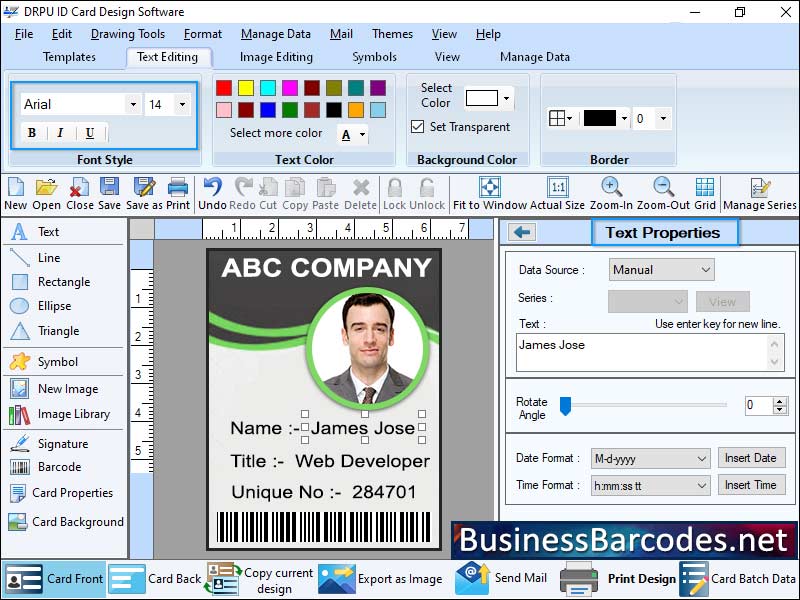Enable the Set Transparent checkbox

[419, 126]
